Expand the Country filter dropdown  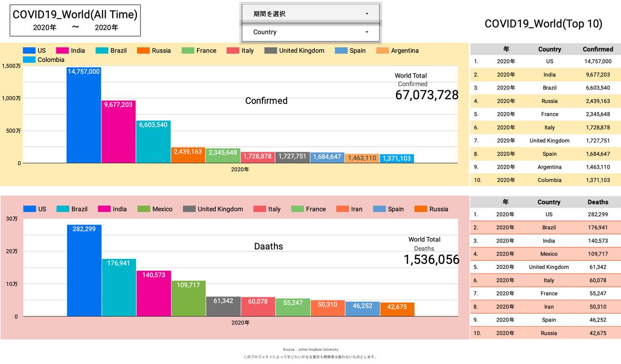(311, 32)
